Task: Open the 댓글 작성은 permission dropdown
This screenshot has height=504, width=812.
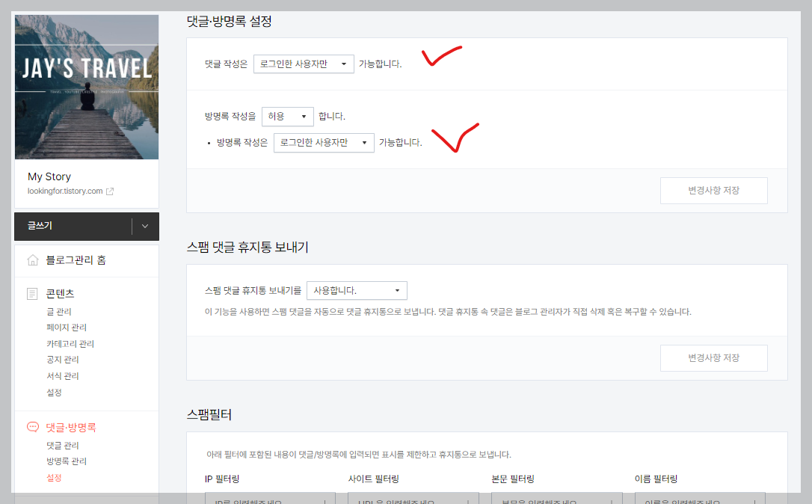Action: click(x=304, y=64)
